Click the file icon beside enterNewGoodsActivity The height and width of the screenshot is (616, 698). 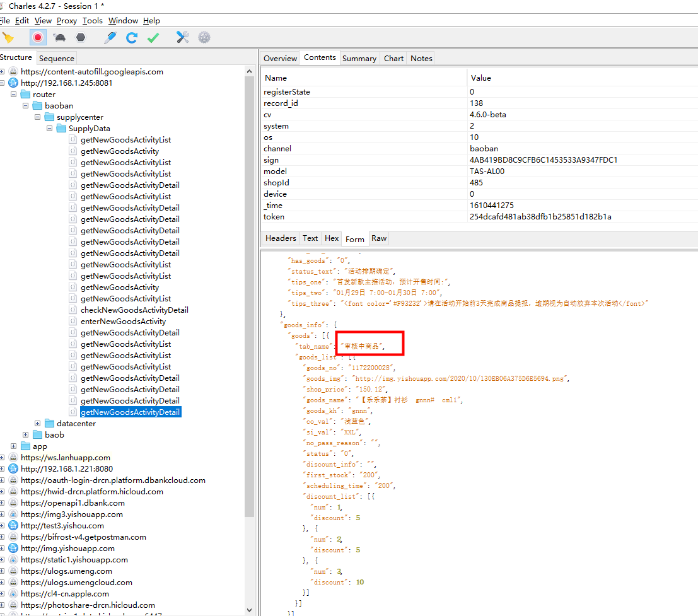[73, 322]
